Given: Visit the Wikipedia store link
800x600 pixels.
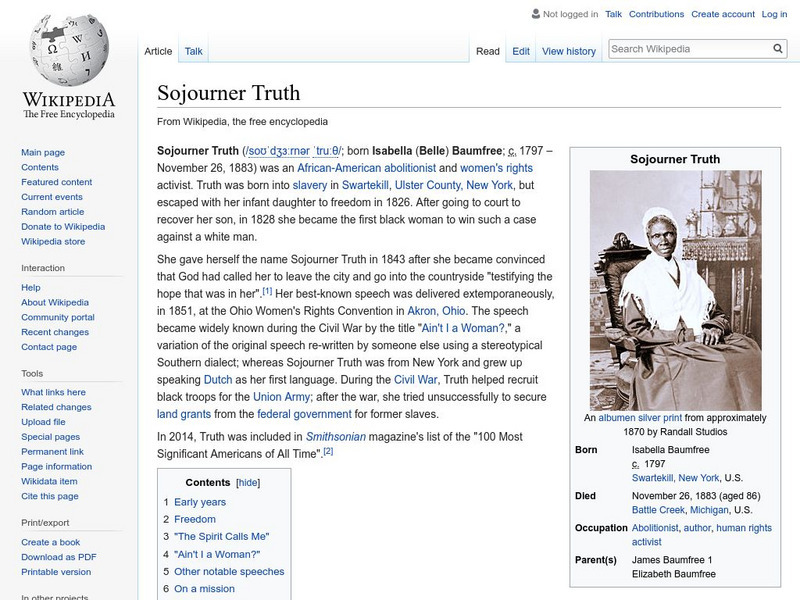Looking at the screenshot, I should pos(53,241).
